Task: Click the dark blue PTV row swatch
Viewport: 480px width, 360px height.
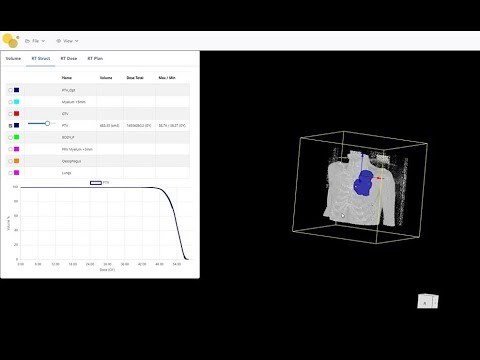Action: [x=17, y=125]
